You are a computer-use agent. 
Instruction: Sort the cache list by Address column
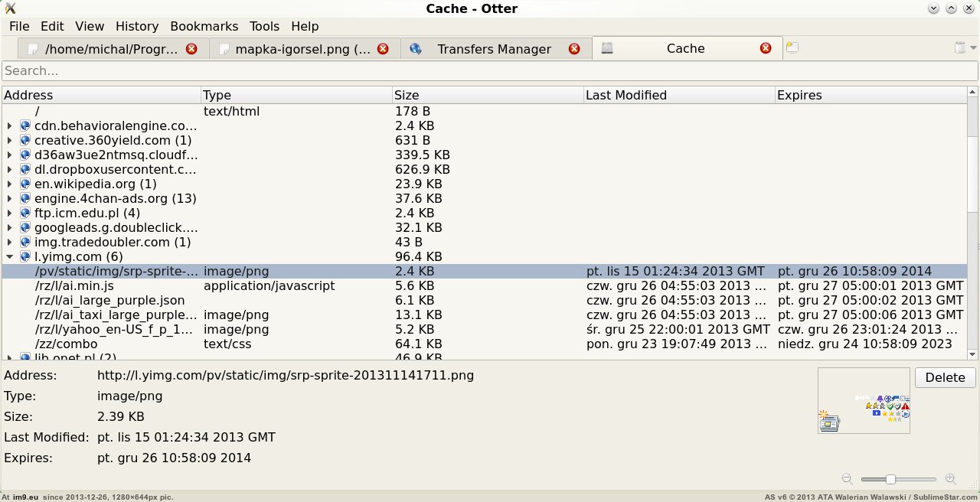click(x=101, y=96)
